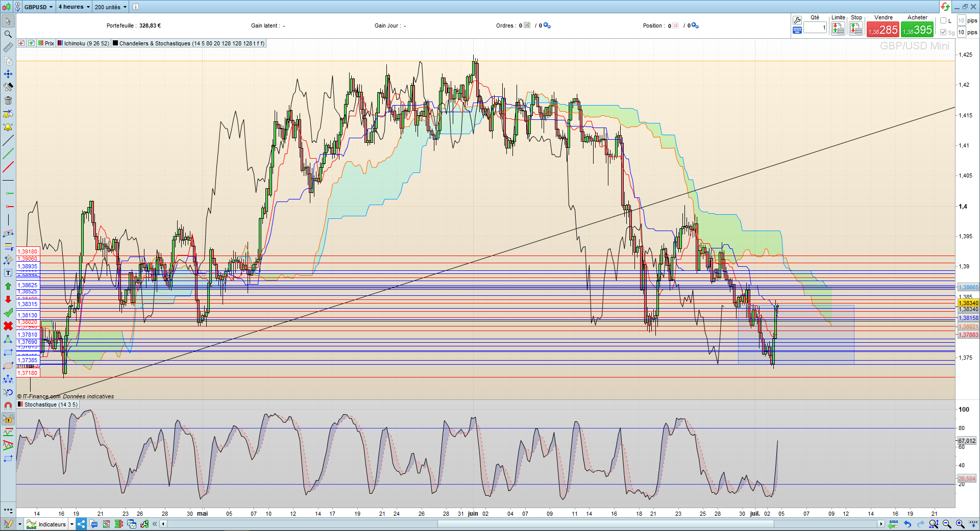The width and height of the screenshot is (980, 531).
Task: Place a green up arrow marker
Action: point(8,286)
